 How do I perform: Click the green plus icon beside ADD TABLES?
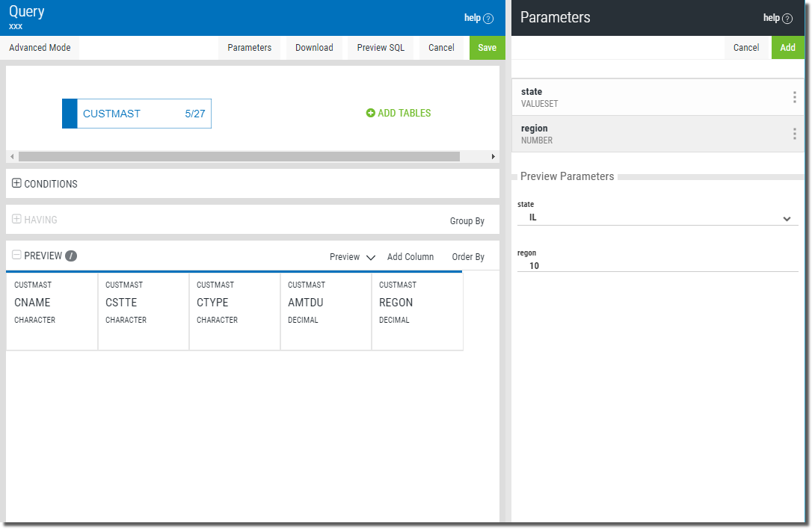(370, 113)
